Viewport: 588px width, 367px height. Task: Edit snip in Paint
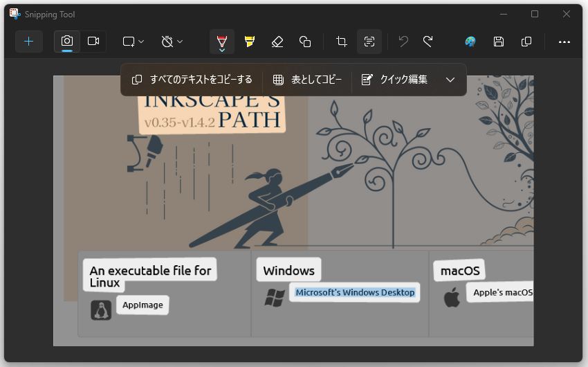tap(470, 42)
